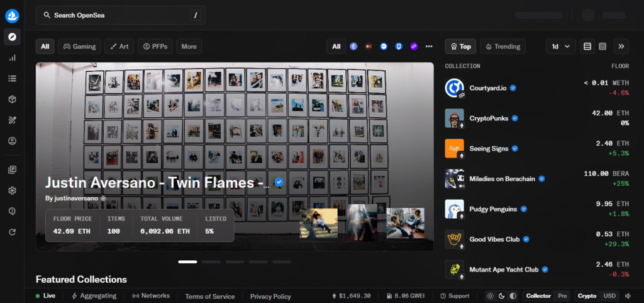Open the CryptoPunks collection row
Image resolution: width=644 pixels, height=303 pixels.
click(537, 118)
